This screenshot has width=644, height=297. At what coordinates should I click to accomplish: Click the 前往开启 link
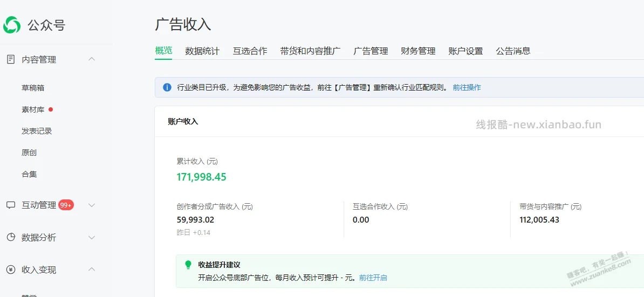pos(373,278)
